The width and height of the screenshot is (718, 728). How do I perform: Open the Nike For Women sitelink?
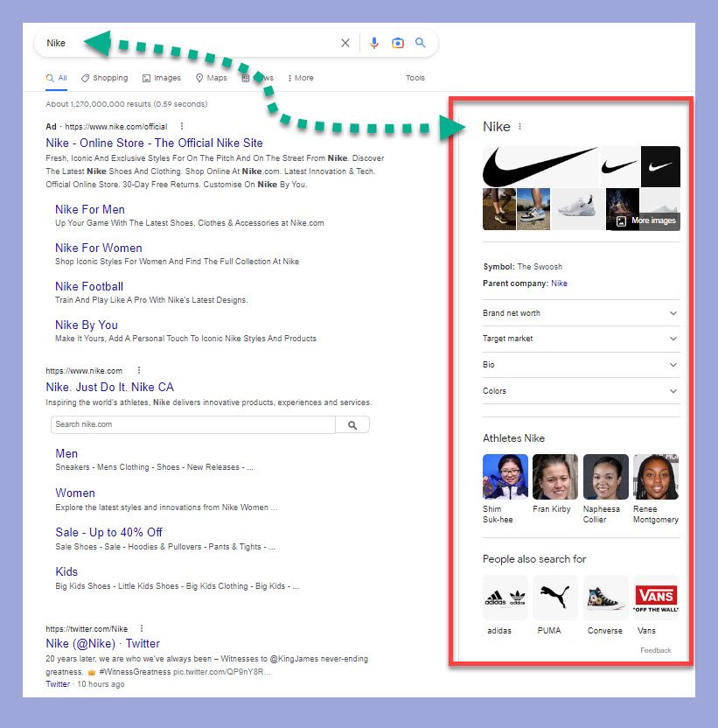[x=99, y=248]
